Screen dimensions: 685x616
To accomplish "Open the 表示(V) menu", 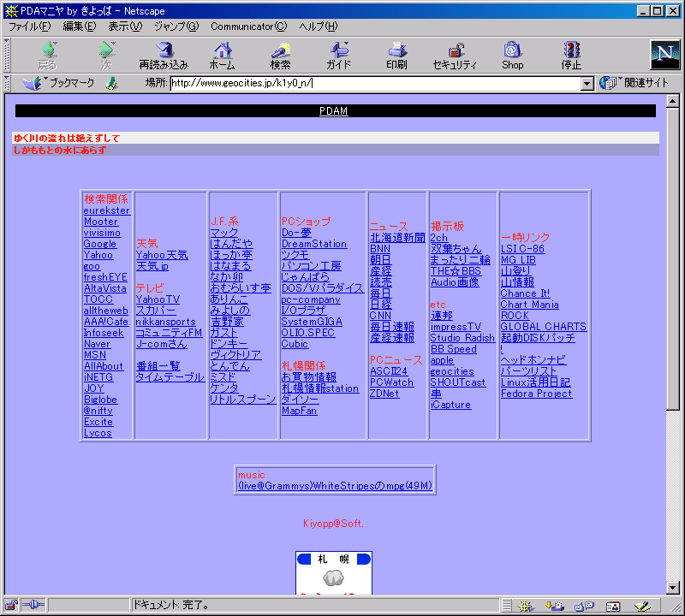I will 125,27.
